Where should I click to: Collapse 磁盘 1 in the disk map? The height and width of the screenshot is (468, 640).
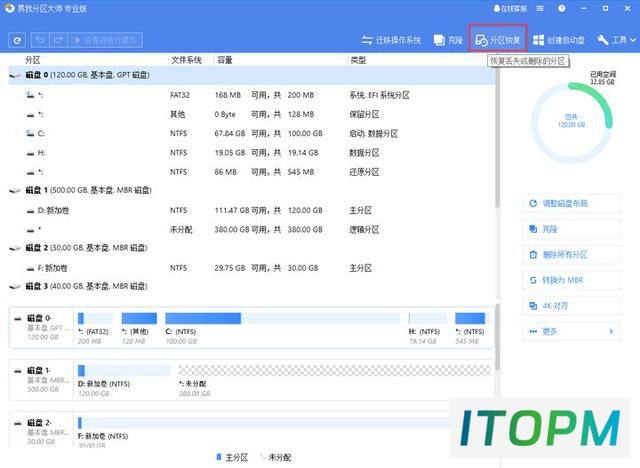(x=18, y=371)
